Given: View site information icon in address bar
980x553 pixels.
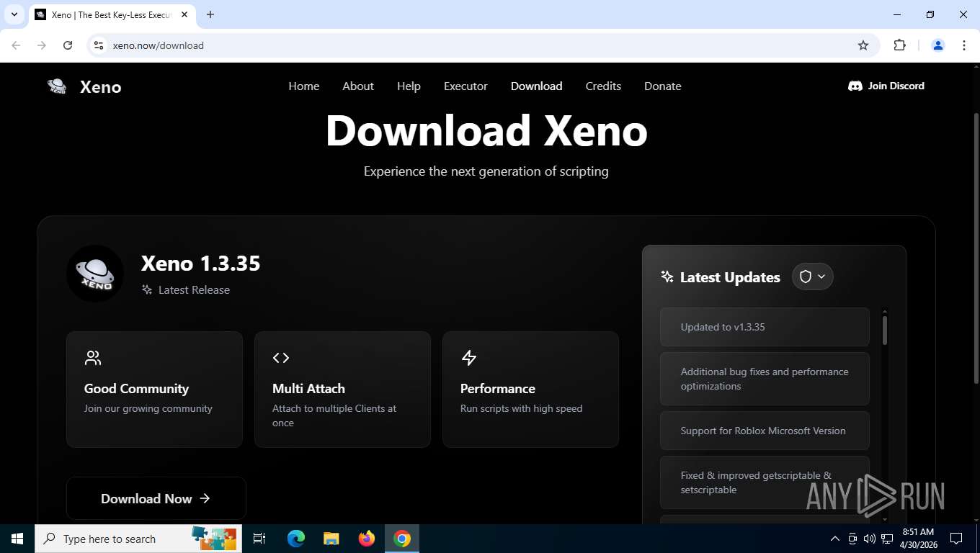Looking at the screenshot, I should click(x=99, y=45).
